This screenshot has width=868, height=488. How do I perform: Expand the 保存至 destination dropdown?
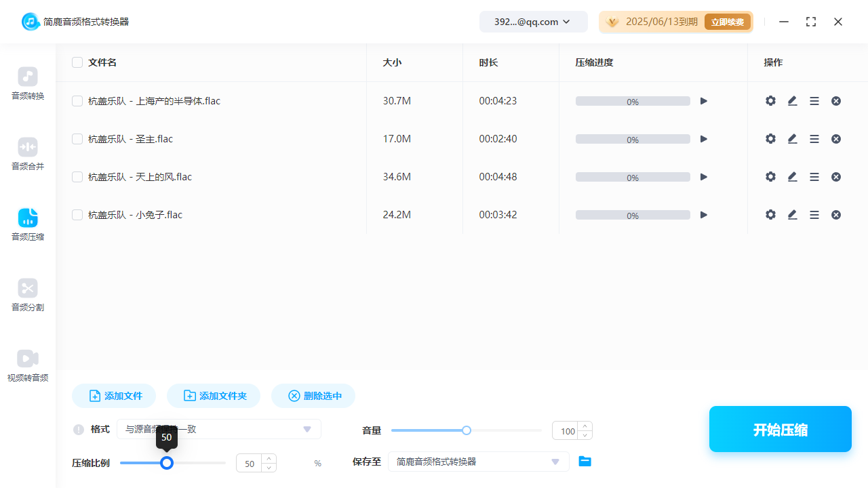click(478, 461)
